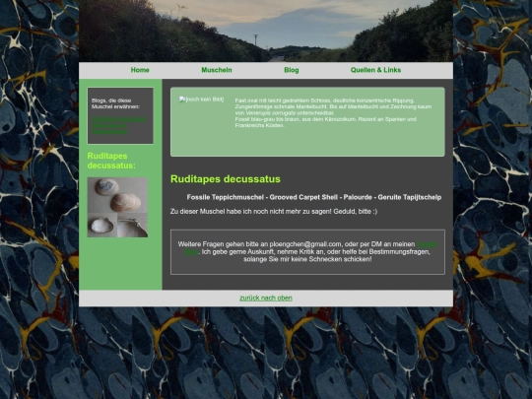Open the Blog menu item
This screenshot has width=532, height=399.
click(x=292, y=70)
